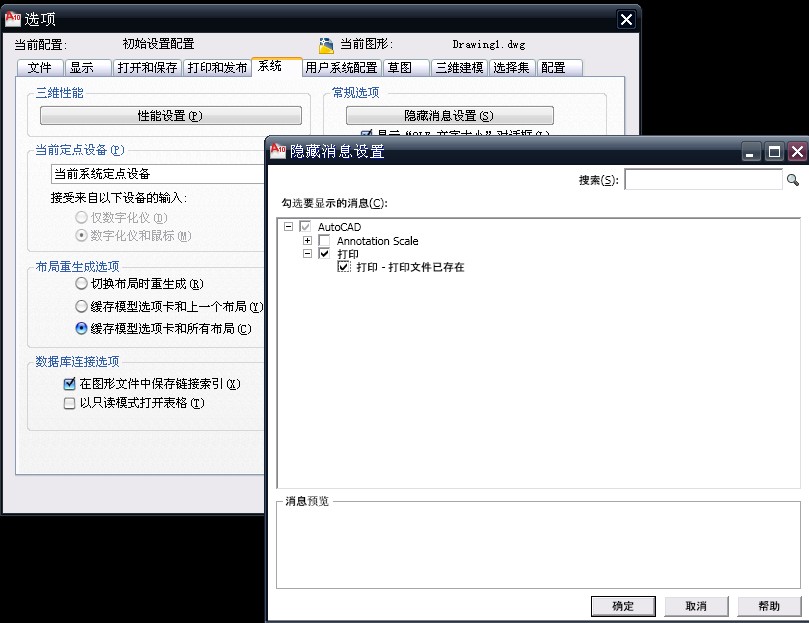Image resolution: width=809 pixels, height=623 pixels.
Task: Open help with the 帮助 button
Action: click(769, 606)
